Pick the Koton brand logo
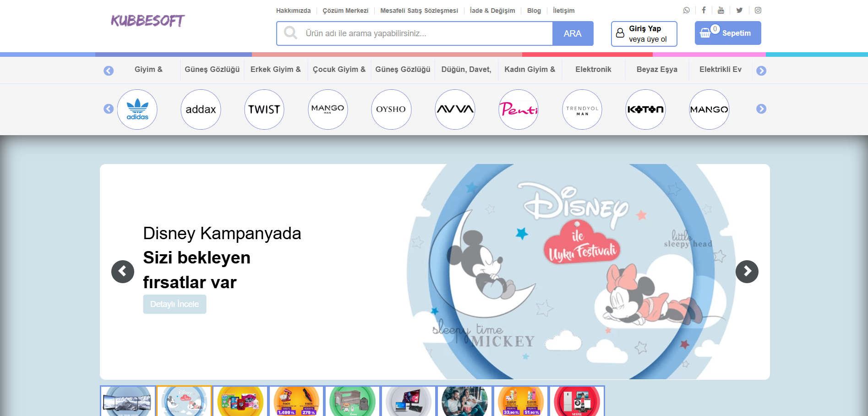Image resolution: width=868 pixels, height=416 pixels. [x=645, y=109]
